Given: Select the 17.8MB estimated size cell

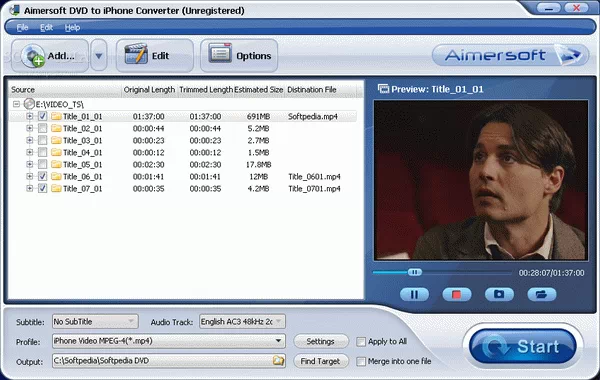Looking at the screenshot, I should click(x=258, y=165).
